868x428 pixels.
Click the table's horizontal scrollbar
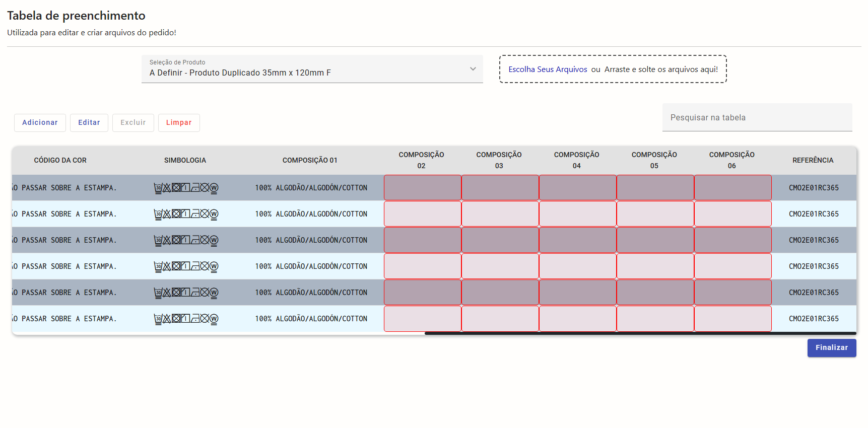(640, 333)
